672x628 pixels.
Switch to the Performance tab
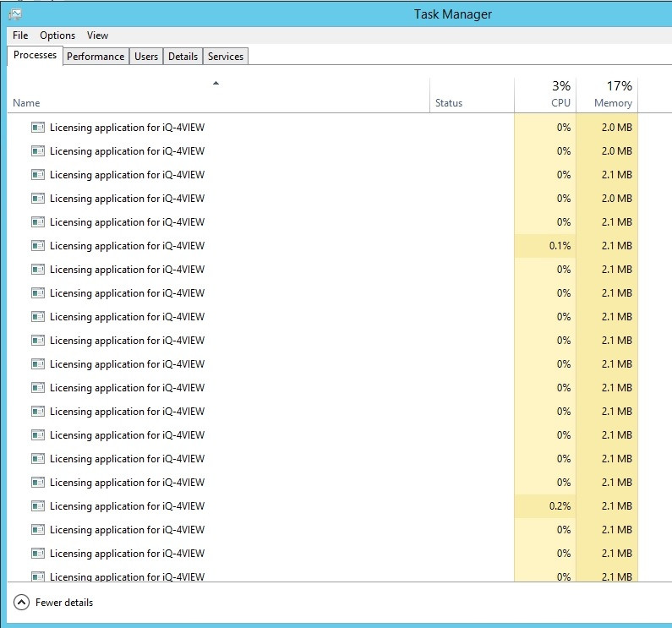[x=96, y=57]
